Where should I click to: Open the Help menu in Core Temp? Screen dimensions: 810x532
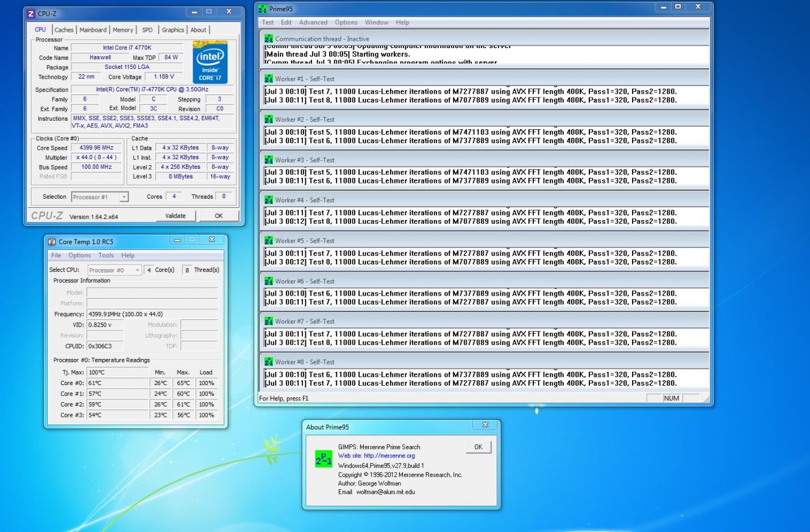tap(127, 255)
